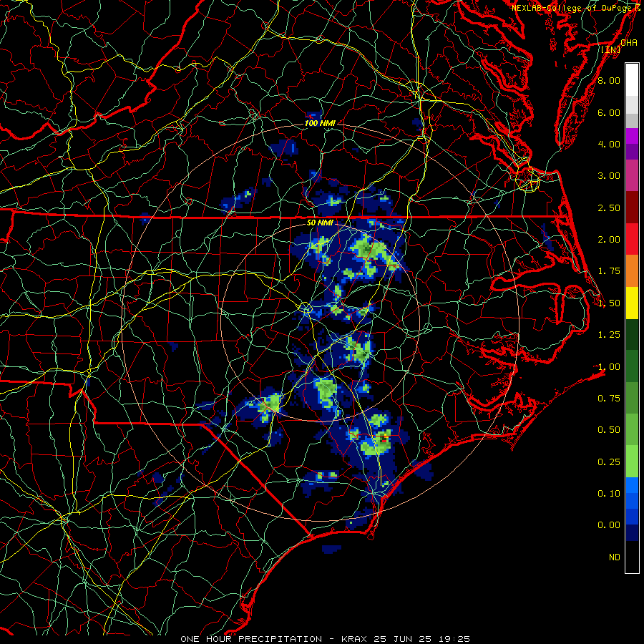
Task: Select the white swatch atop the legend
Action: (x=632, y=80)
